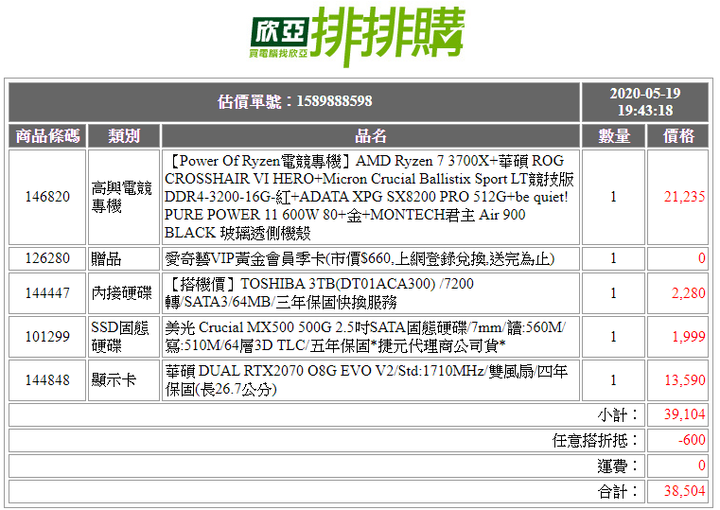Select barcode 101299
Image resolution: width=720 pixels, height=510 pixels.
[x=47, y=336]
